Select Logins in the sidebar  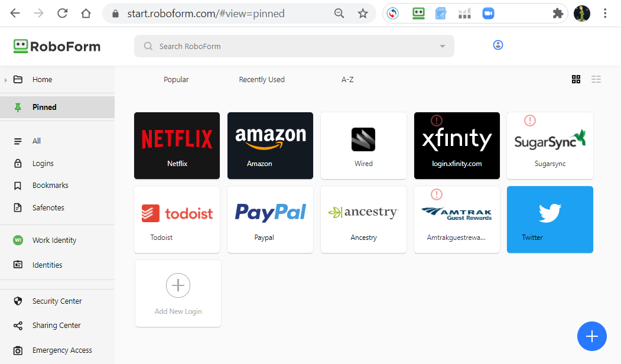pyautogui.click(x=43, y=163)
